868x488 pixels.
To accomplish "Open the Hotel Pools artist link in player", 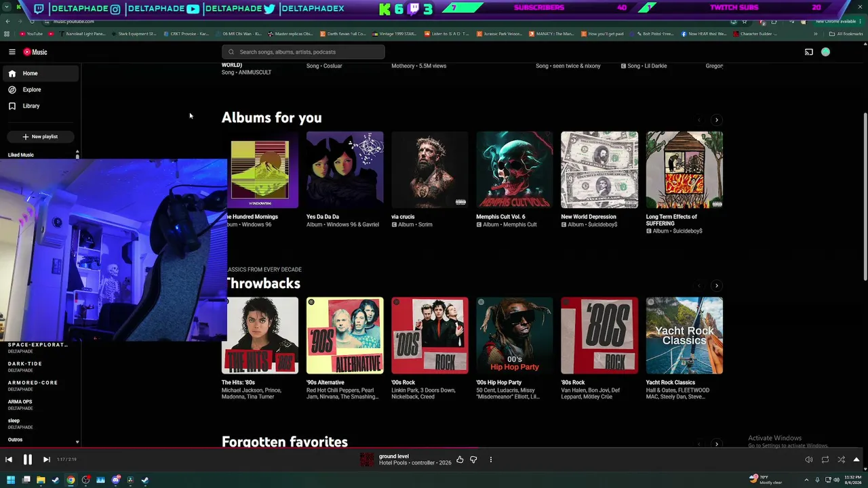I will (393, 463).
